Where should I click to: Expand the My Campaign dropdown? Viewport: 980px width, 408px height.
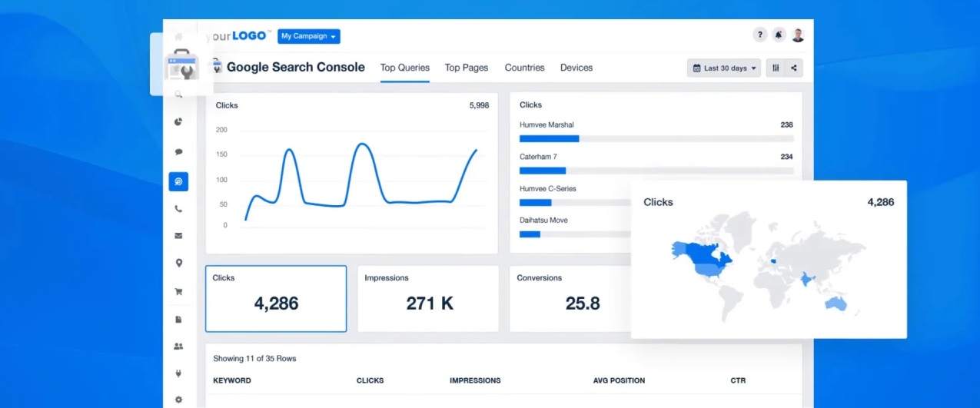(x=309, y=36)
